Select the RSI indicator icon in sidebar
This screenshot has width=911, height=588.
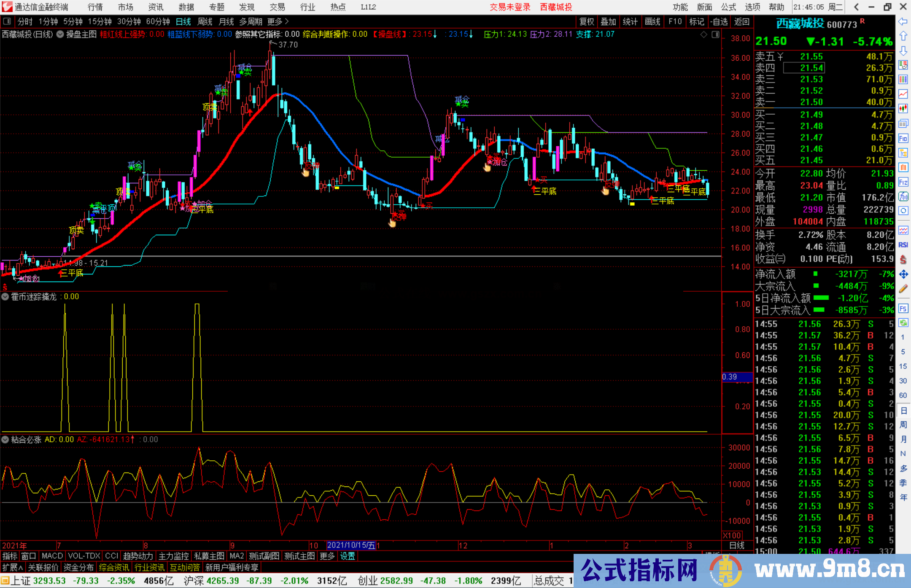pyautogui.click(x=903, y=245)
